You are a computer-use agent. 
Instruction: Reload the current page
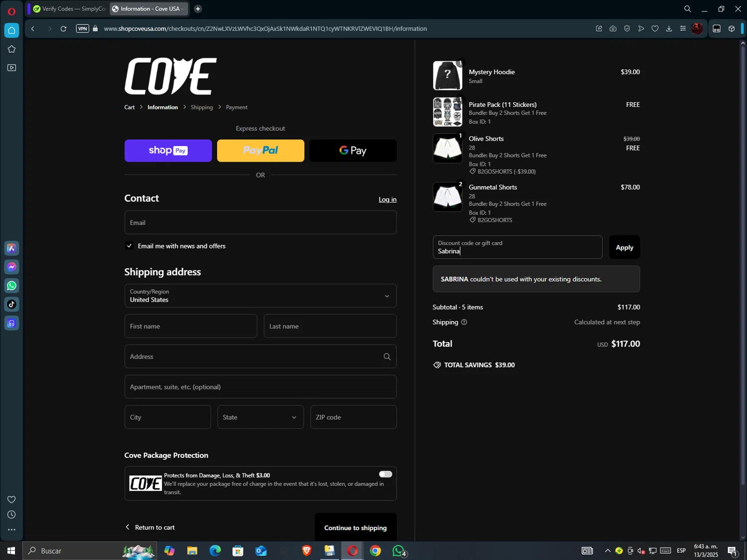[63, 29]
